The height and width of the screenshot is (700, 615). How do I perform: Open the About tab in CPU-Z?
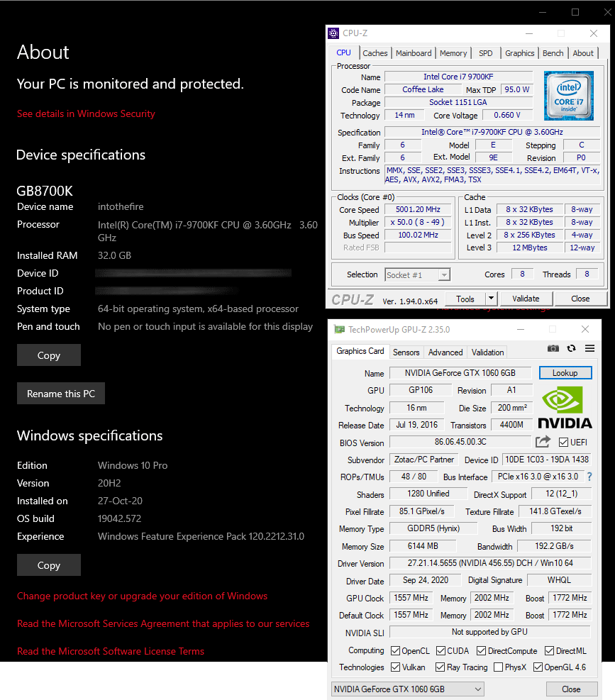click(583, 53)
